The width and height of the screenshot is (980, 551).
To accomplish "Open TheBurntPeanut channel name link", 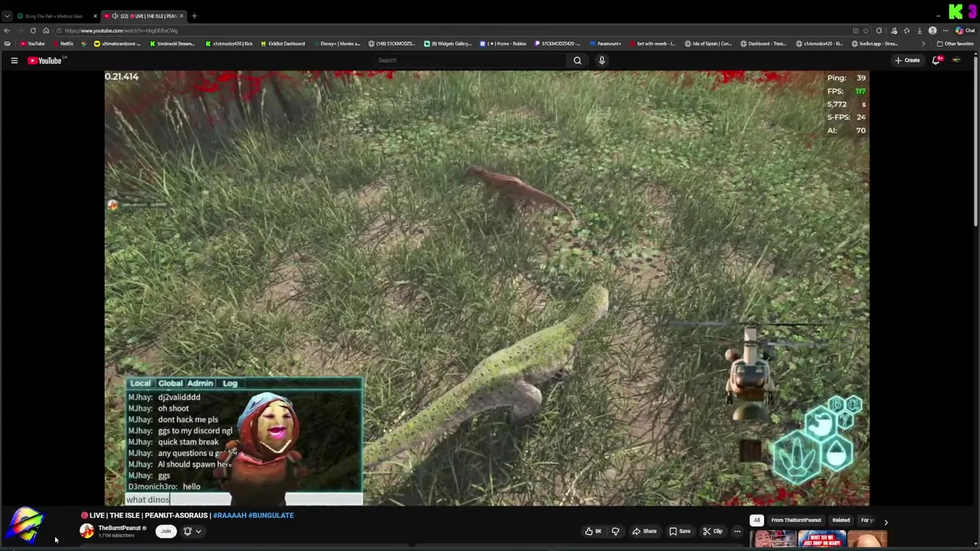I will click(x=119, y=528).
